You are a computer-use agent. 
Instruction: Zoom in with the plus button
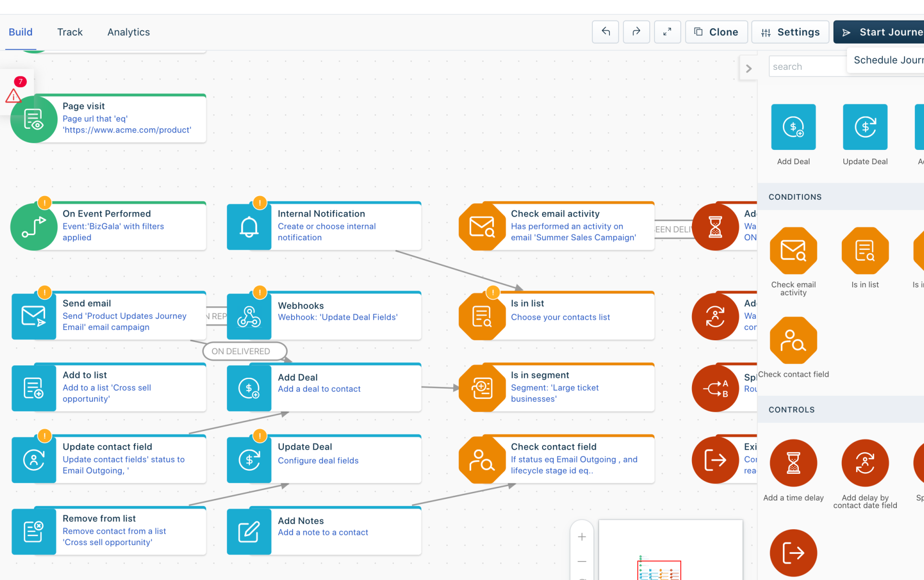pyautogui.click(x=582, y=537)
